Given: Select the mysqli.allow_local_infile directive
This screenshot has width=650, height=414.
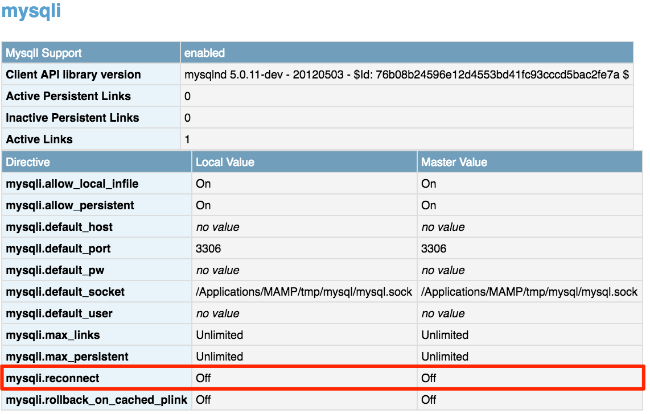Looking at the screenshot, I should (x=72, y=184).
